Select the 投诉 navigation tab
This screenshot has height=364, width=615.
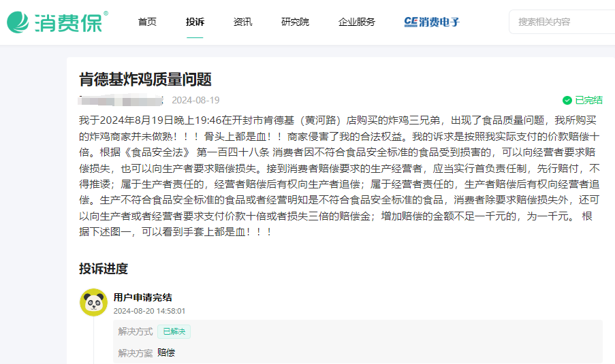point(195,22)
